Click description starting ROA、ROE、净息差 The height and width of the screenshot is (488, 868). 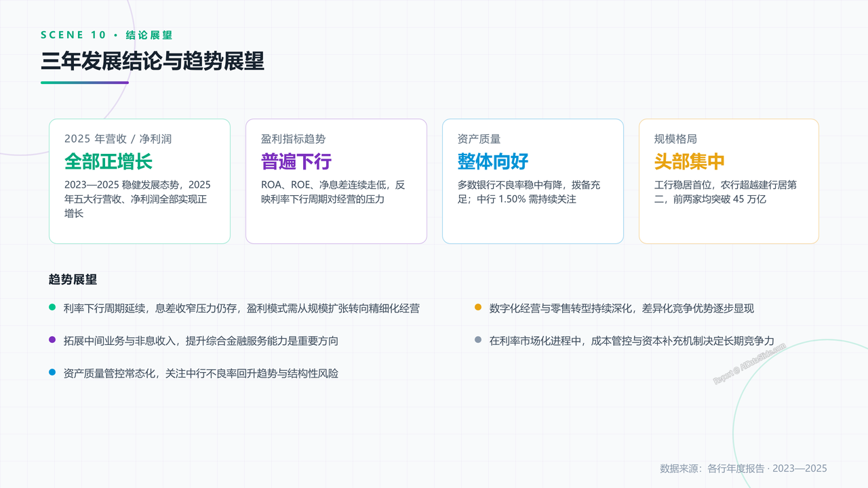click(333, 192)
